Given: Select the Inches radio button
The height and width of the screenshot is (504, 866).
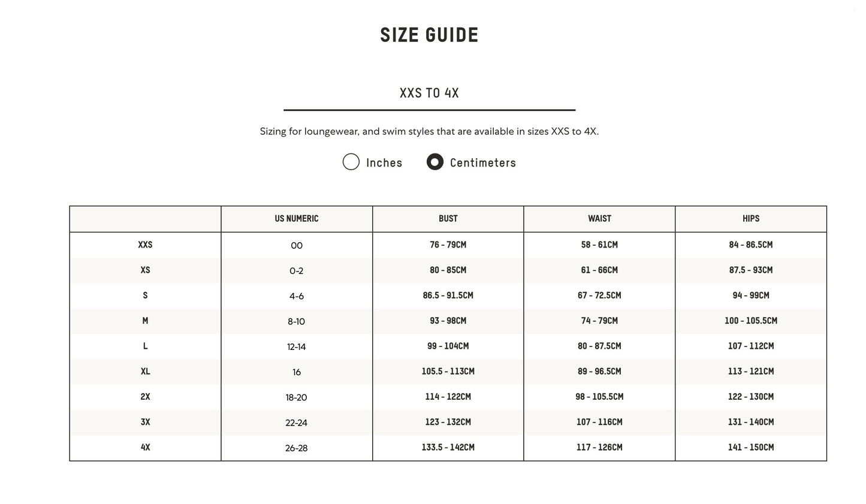Looking at the screenshot, I should tap(351, 162).
